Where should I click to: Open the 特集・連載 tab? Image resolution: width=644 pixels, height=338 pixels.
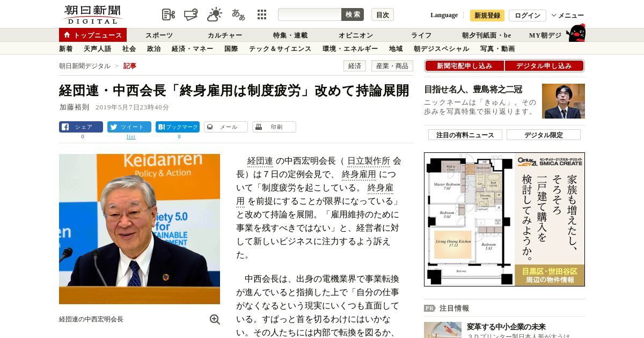(290, 35)
